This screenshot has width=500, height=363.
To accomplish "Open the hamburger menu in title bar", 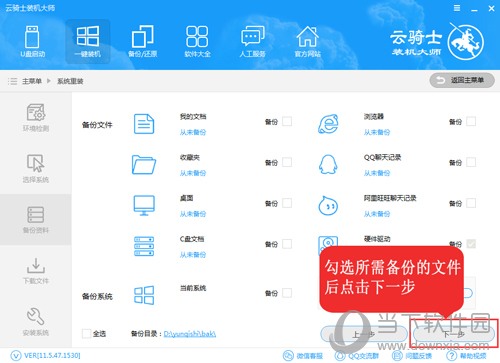I will tap(457, 8).
